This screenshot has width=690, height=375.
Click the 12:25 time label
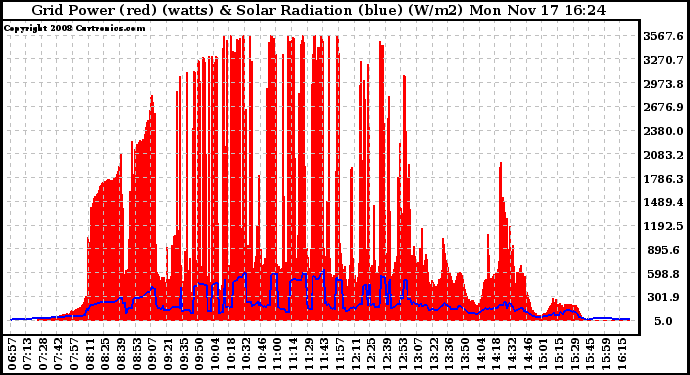pos(371,353)
